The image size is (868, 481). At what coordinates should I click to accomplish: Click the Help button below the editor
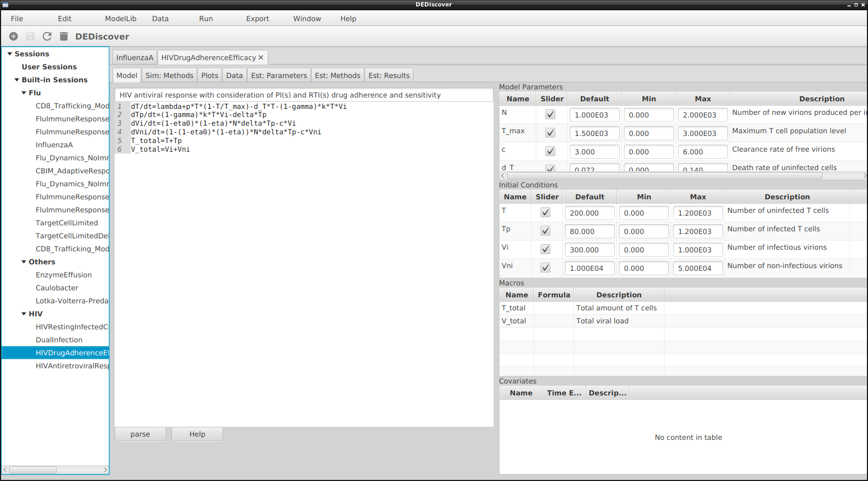point(197,434)
